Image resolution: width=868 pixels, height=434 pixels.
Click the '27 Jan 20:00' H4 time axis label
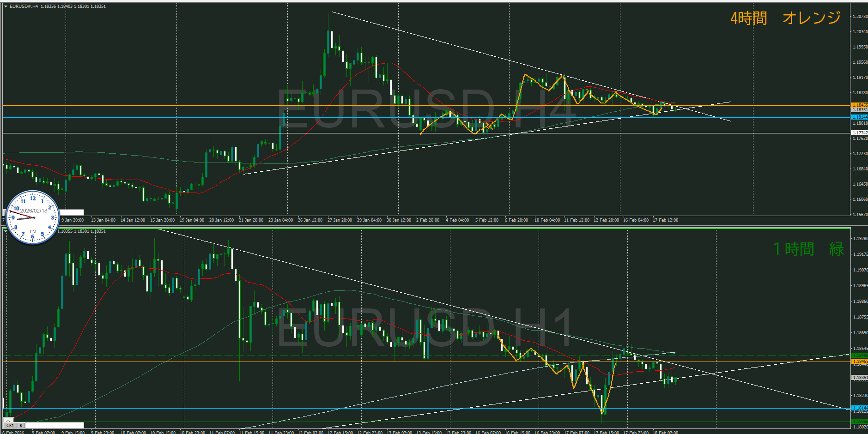tap(340, 220)
